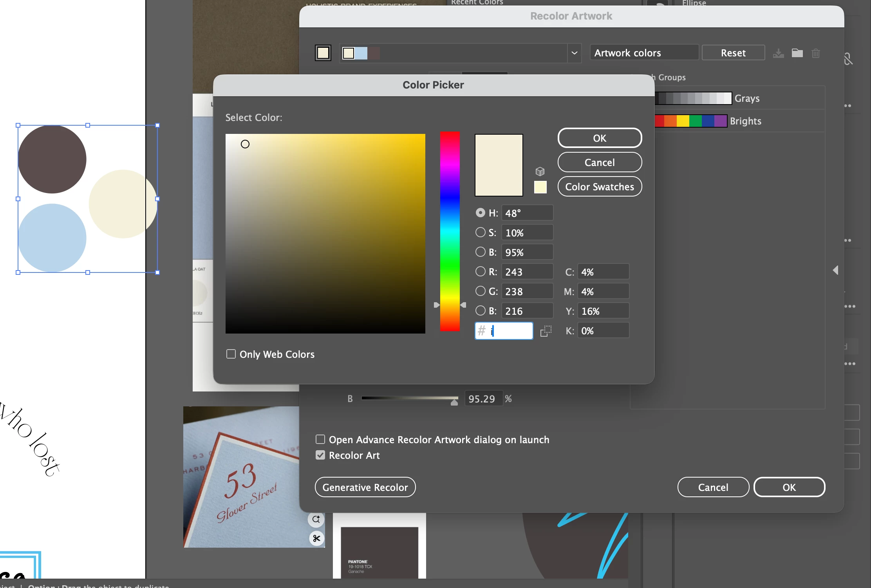
Task: Enable the Only Web Colors checkbox
Action: click(x=231, y=354)
